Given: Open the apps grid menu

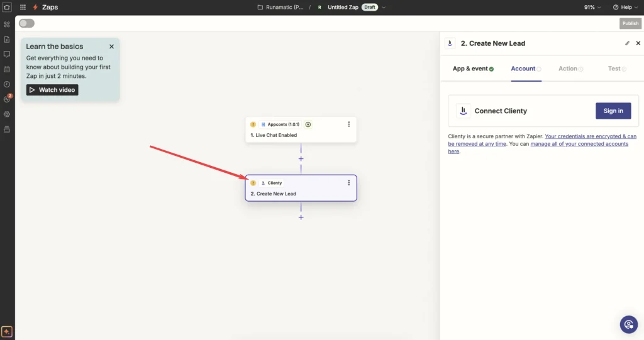Looking at the screenshot, I should (23, 7).
